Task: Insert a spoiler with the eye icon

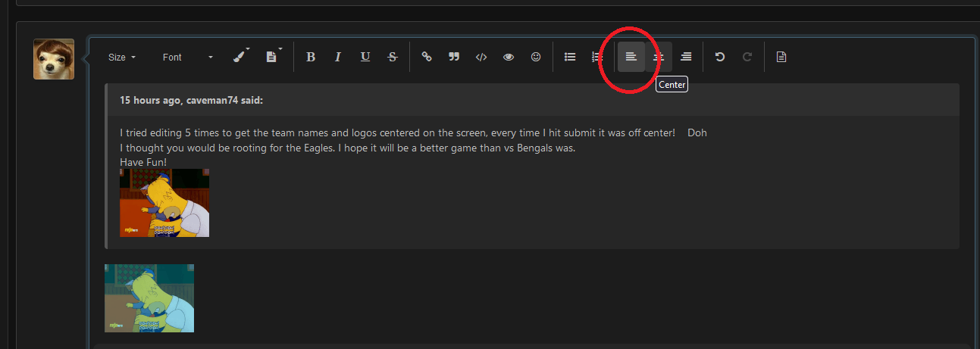Action: click(x=509, y=57)
